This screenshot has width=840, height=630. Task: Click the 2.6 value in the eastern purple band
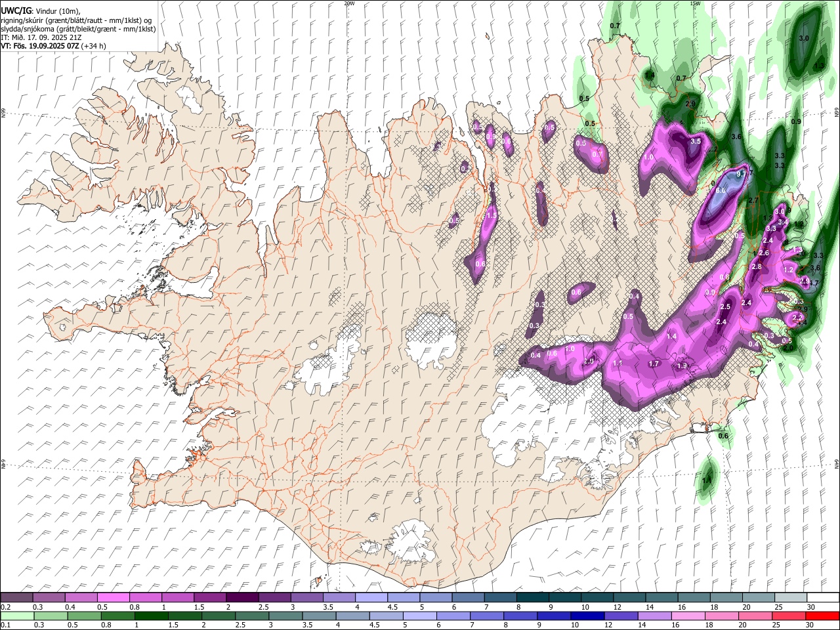coord(764,253)
